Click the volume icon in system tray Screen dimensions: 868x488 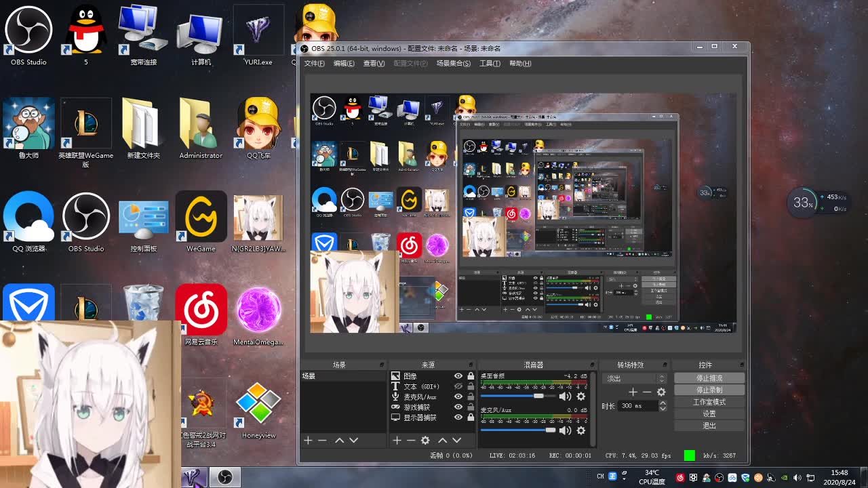797,478
